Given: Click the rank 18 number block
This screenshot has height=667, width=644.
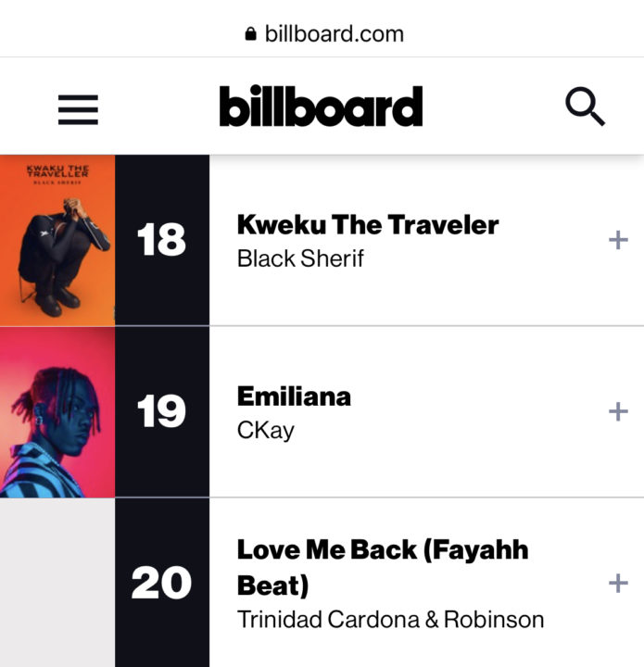Looking at the screenshot, I should [162, 240].
